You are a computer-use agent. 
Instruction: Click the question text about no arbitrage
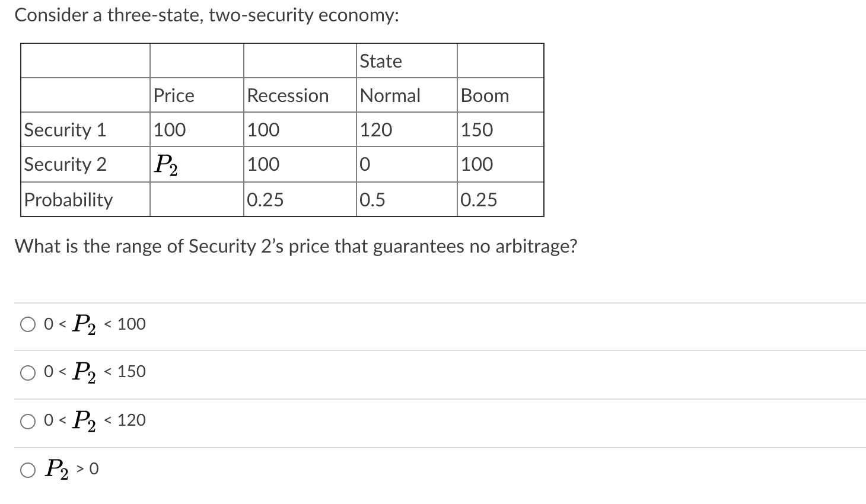pos(295,246)
